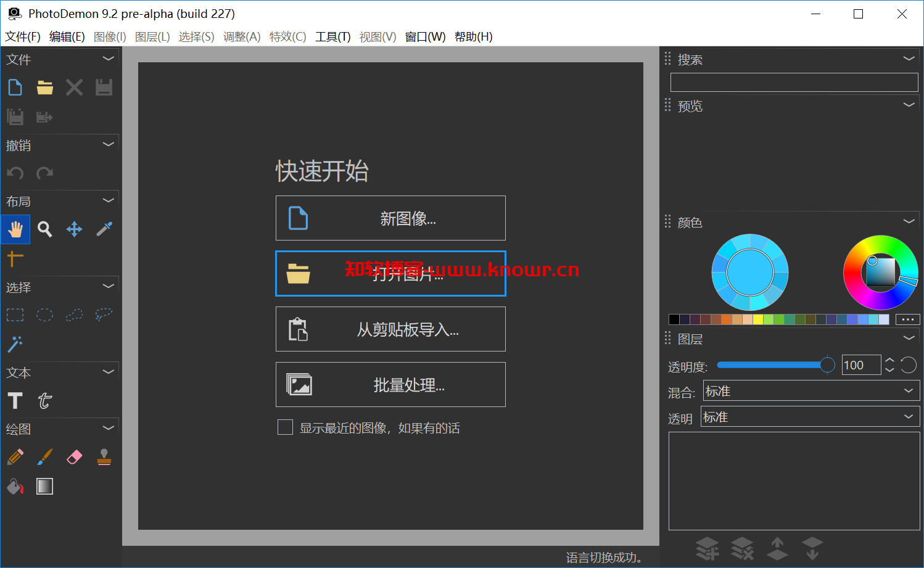Collapse the 预览 panel
This screenshot has width=924, height=568.
pos(909,105)
